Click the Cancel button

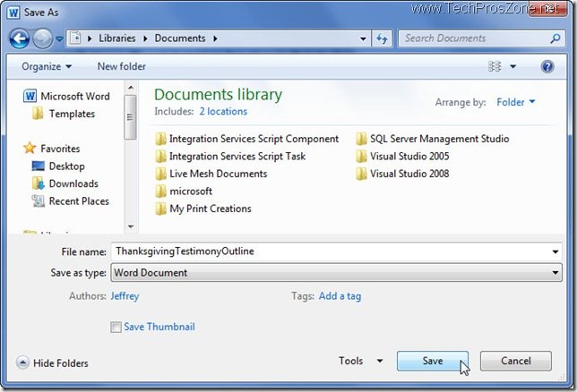[515, 361]
